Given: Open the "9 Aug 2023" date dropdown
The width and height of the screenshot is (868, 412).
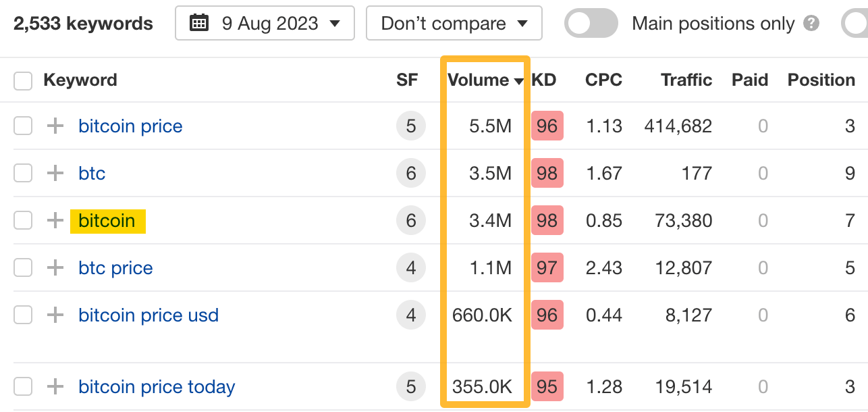Looking at the screenshot, I should (265, 23).
